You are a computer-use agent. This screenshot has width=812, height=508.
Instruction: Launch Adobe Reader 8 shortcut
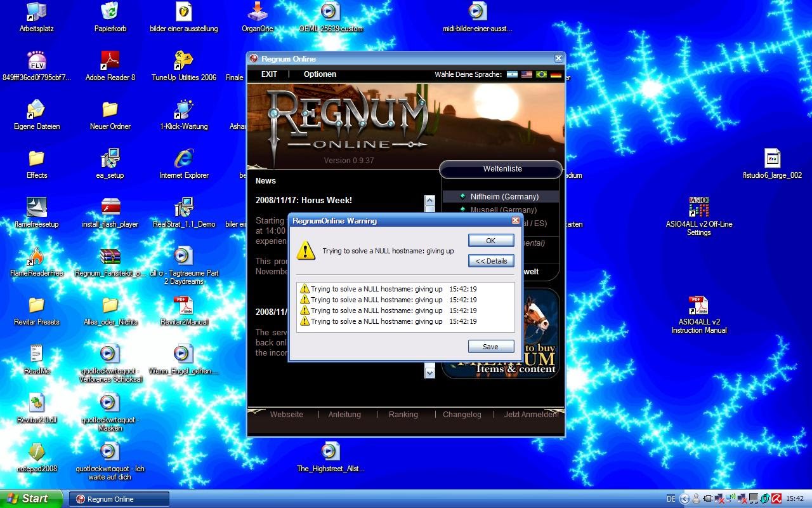(110, 67)
